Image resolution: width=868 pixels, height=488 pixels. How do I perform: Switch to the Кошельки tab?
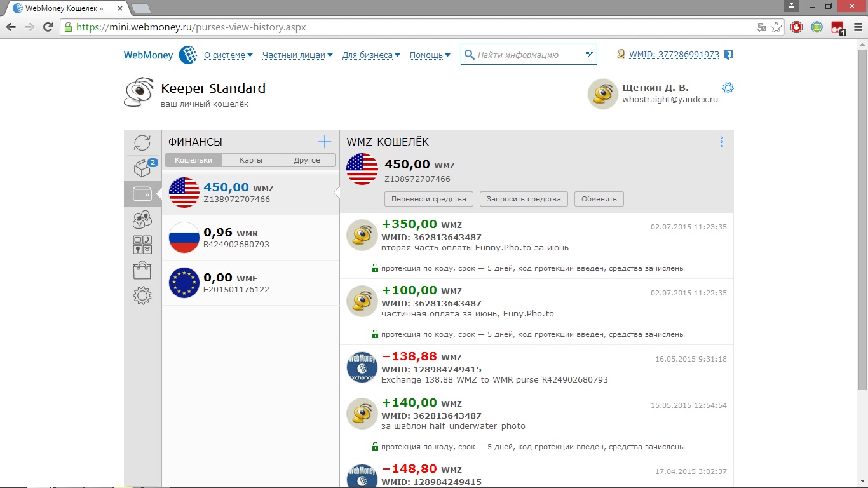194,160
